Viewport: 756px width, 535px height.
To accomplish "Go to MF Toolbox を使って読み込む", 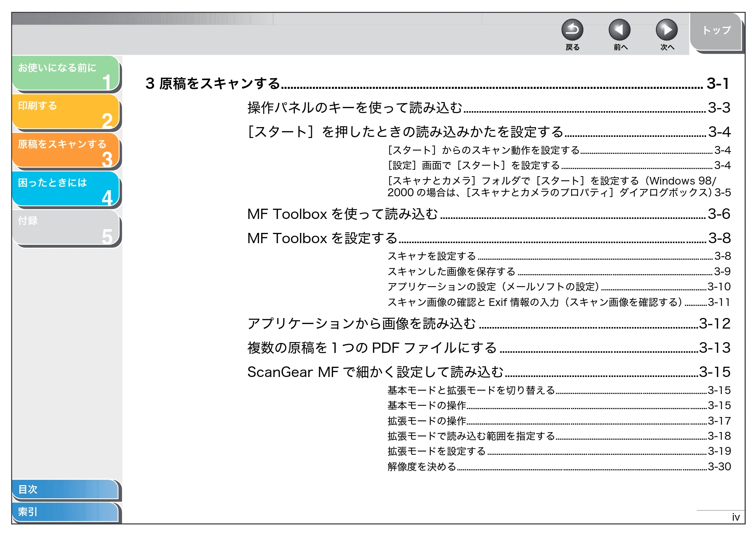I will click(489, 214).
